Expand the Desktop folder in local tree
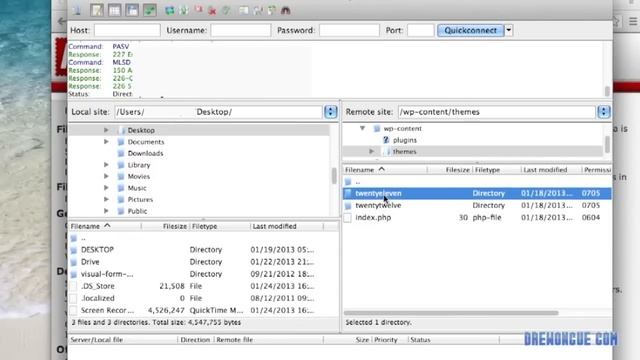 point(106,130)
